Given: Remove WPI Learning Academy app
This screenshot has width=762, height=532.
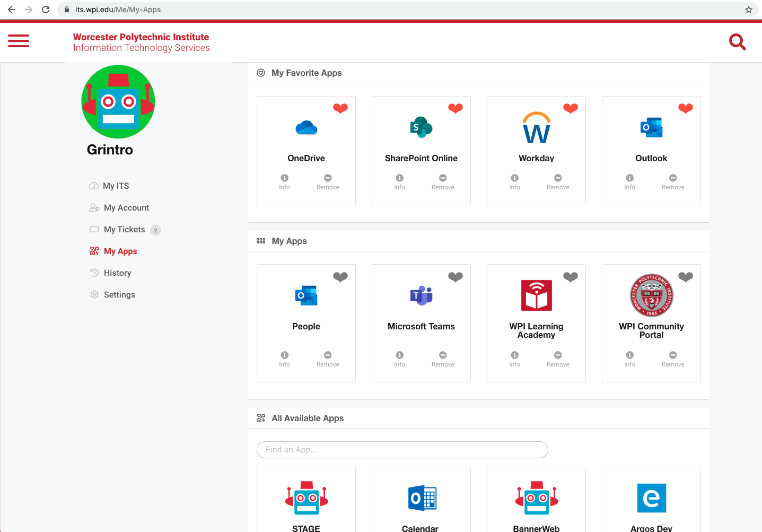Looking at the screenshot, I should coord(558,359).
